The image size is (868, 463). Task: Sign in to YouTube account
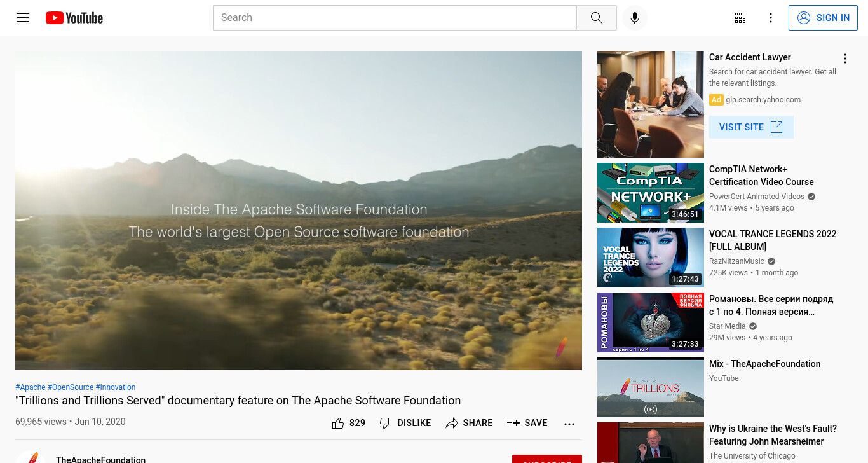[x=823, y=18]
